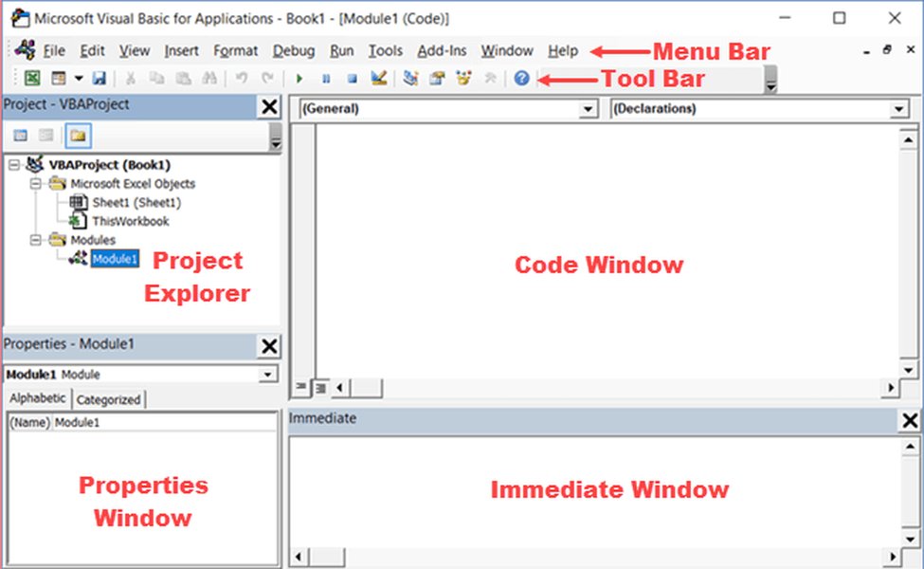Viewport: 924px width, 569px height.
Task: Open the View menu
Action: (x=135, y=50)
